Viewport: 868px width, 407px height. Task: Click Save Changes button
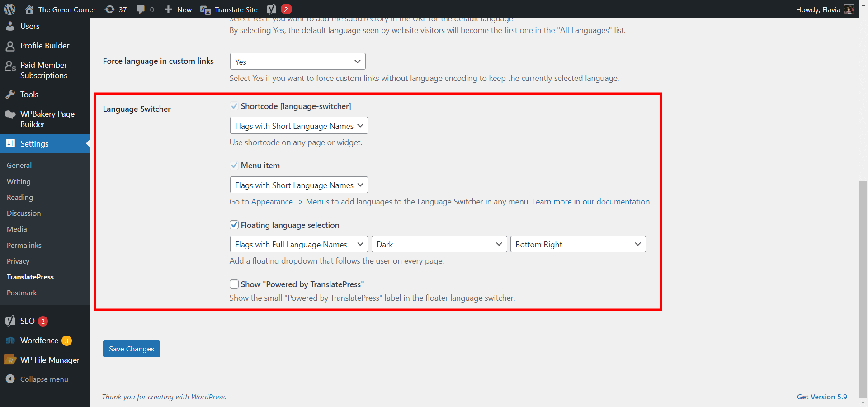tap(132, 349)
